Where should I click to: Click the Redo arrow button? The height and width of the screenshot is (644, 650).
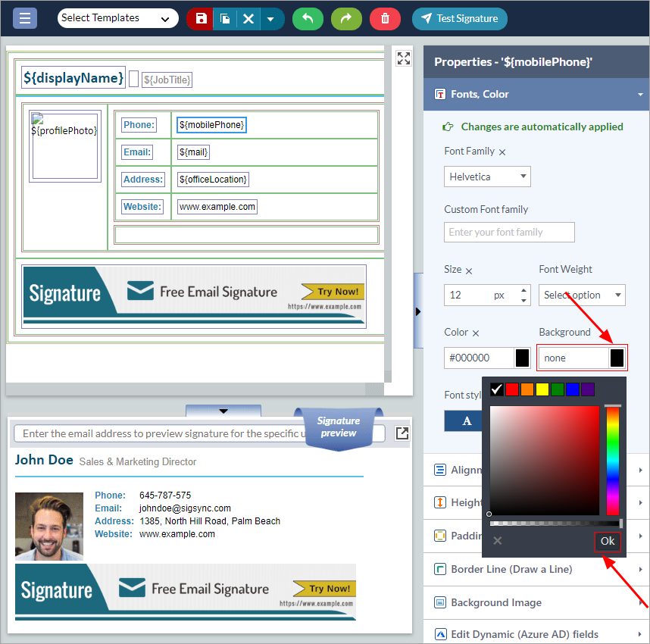346,19
